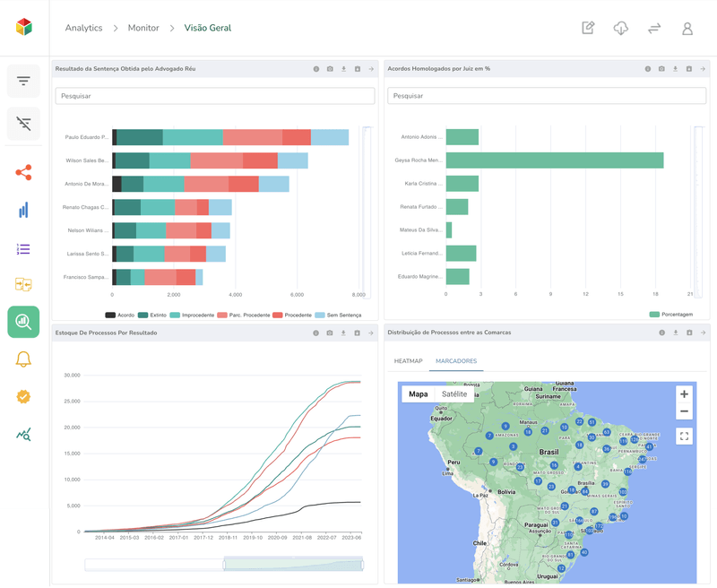This screenshot has width=717, height=588.
Task: Switch to the HEATMAP tab
Action: 408,361
